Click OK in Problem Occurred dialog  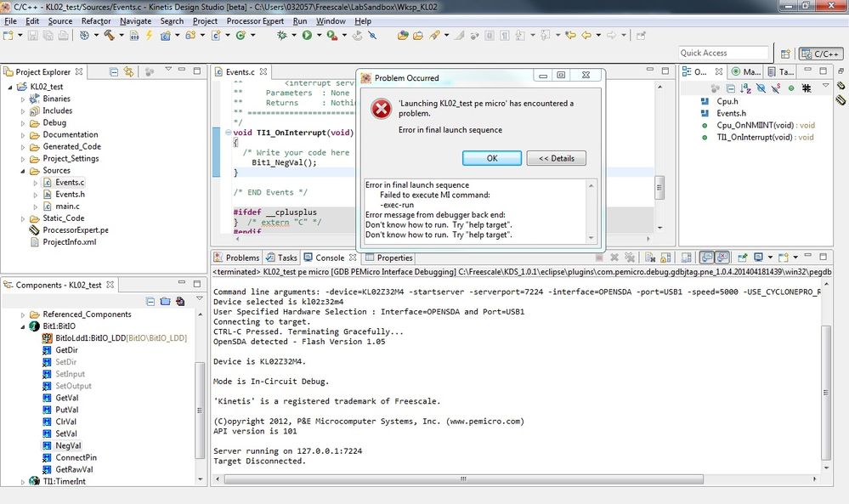click(x=492, y=158)
